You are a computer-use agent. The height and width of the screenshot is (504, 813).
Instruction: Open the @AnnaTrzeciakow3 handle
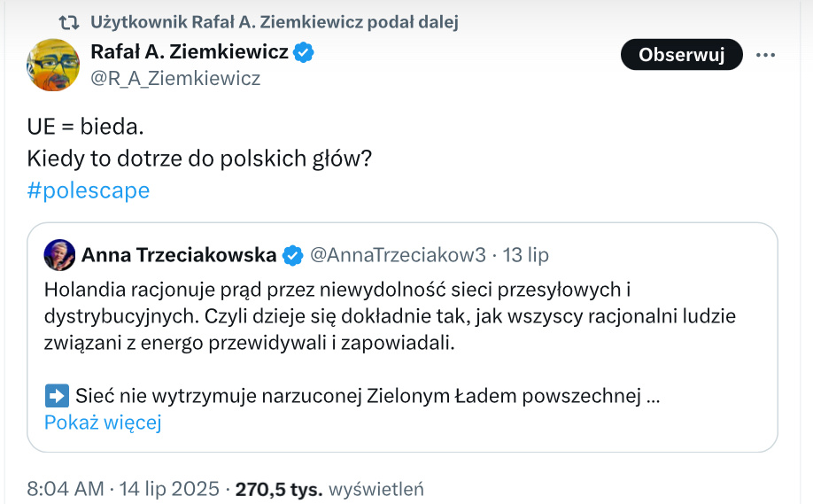tap(397, 255)
